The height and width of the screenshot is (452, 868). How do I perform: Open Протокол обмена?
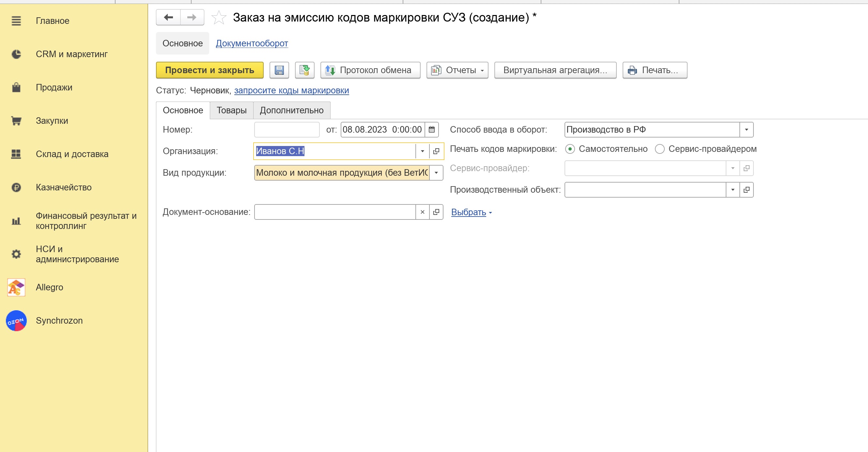(x=370, y=70)
